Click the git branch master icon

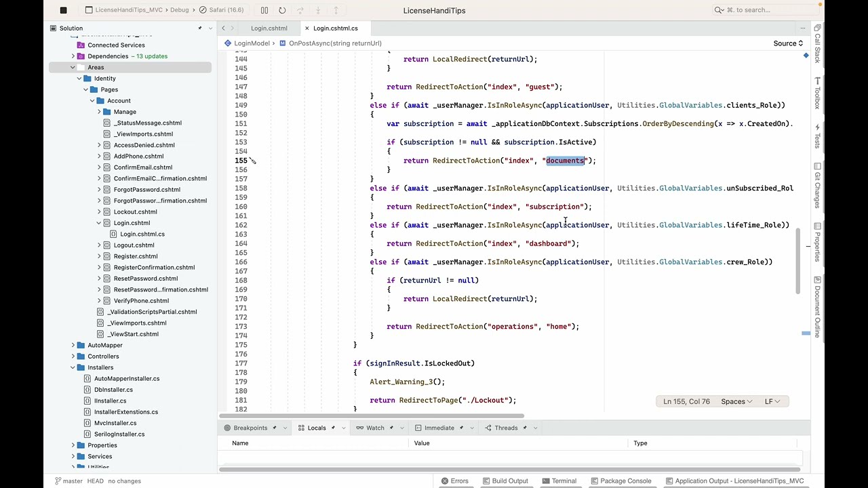point(58,481)
